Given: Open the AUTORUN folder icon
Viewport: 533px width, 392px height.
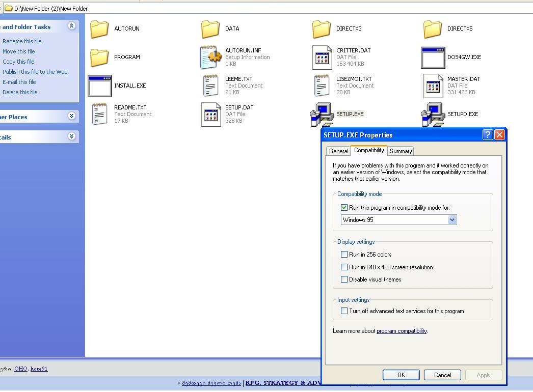Looking at the screenshot, I should 99,29.
